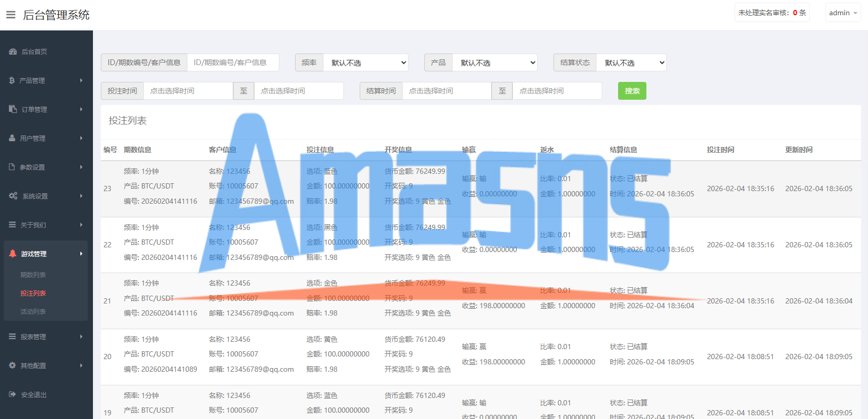The width and height of the screenshot is (868, 419).
Task: Click the row number 23 cell
Action: point(108,188)
